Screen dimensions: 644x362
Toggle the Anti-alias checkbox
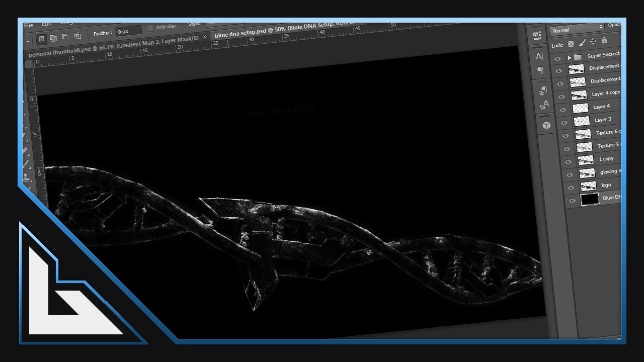pyautogui.click(x=150, y=28)
